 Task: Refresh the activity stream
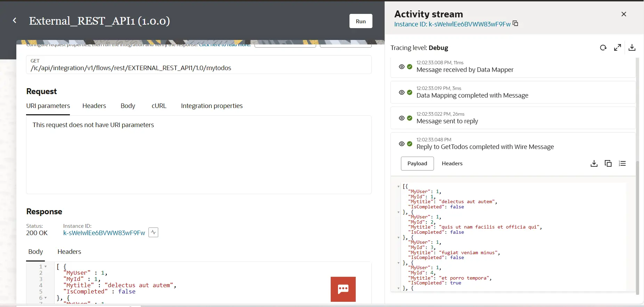click(x=603, y=48)
